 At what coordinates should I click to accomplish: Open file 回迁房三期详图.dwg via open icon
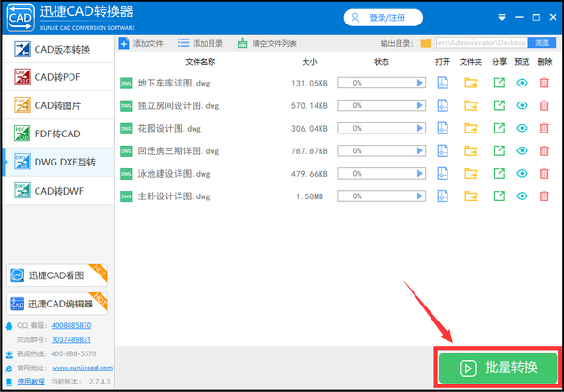(443, 151)
